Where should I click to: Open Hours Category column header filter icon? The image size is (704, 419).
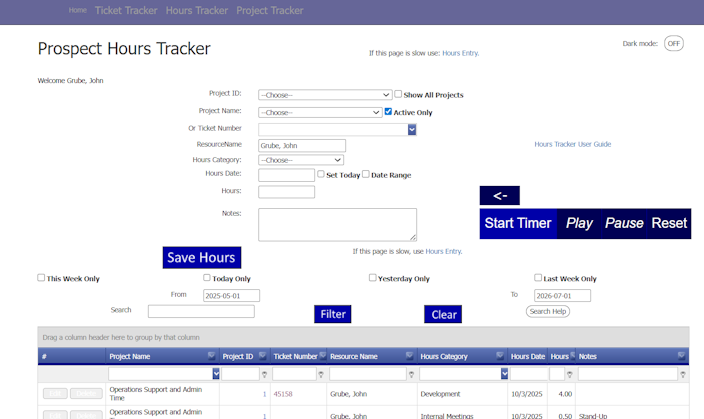501,356
